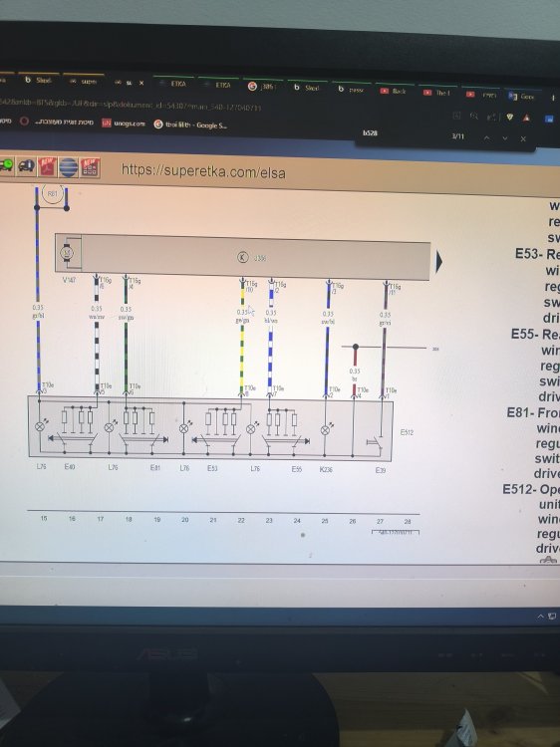Screen dimensions: 560x747
Task: Click current-track number 22 on diagram scale
Action: [241, 520]
